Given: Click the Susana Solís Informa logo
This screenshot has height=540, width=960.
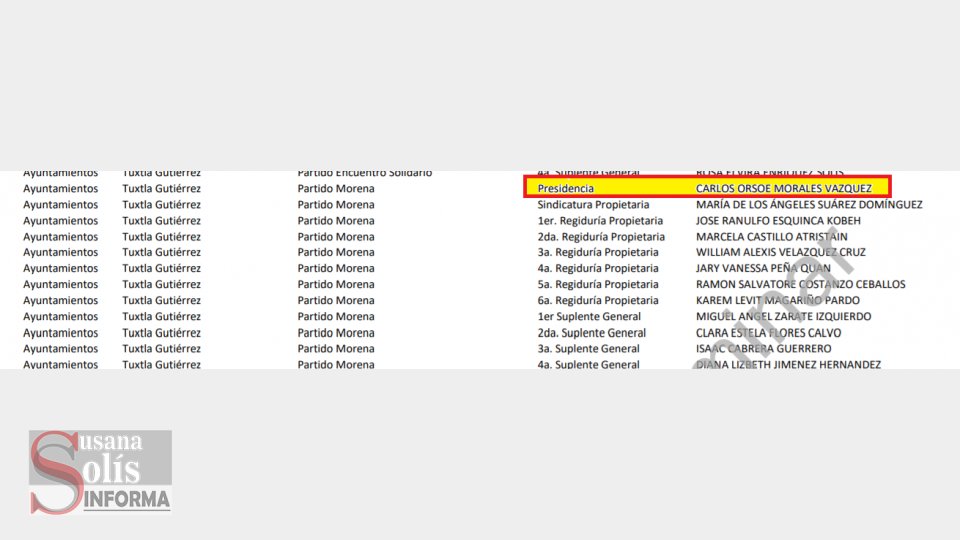Looking at the screenshot, I should pyautogui.click(x=100, y=471).
